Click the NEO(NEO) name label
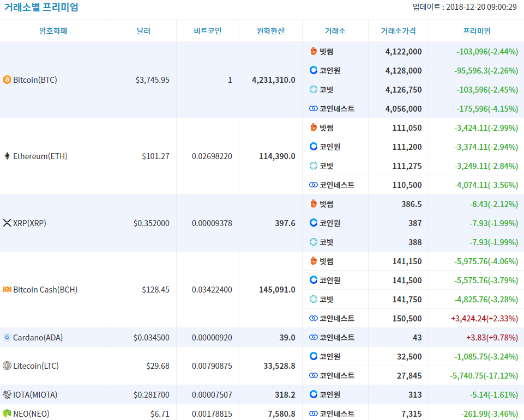Image resolution: width=524 pixels, height=420 pixels. click(31, 413)
